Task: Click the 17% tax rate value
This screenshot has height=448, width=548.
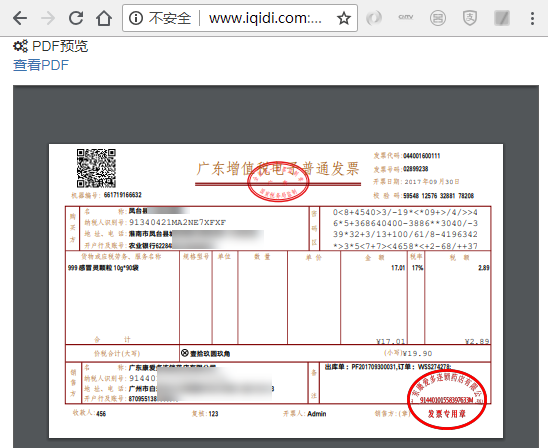Action: 417,268
